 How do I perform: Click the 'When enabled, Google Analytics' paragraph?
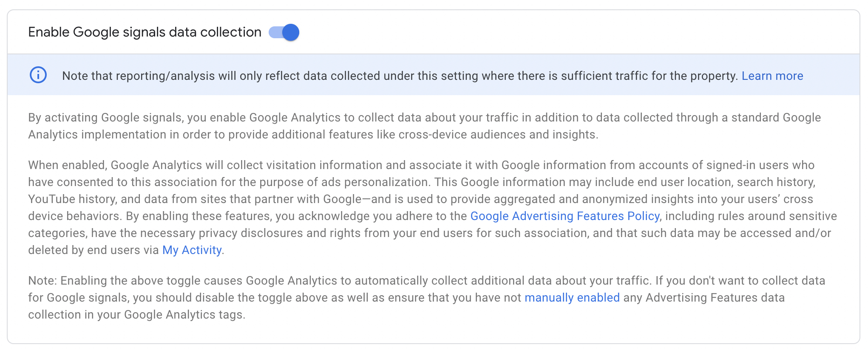coord(432,207)
